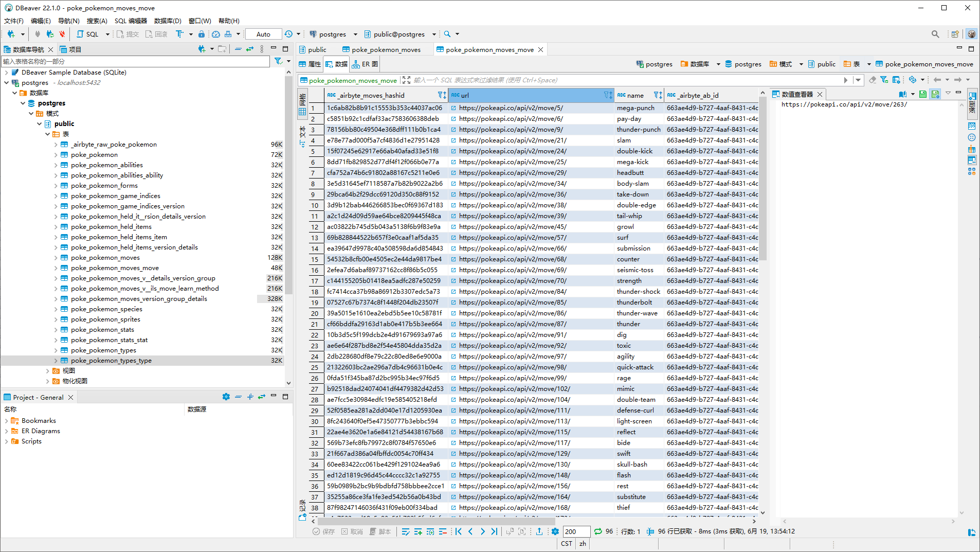The image size is (980, 552).
Task: Open the SQL editor button in toolbar
Action: [87, 34]
